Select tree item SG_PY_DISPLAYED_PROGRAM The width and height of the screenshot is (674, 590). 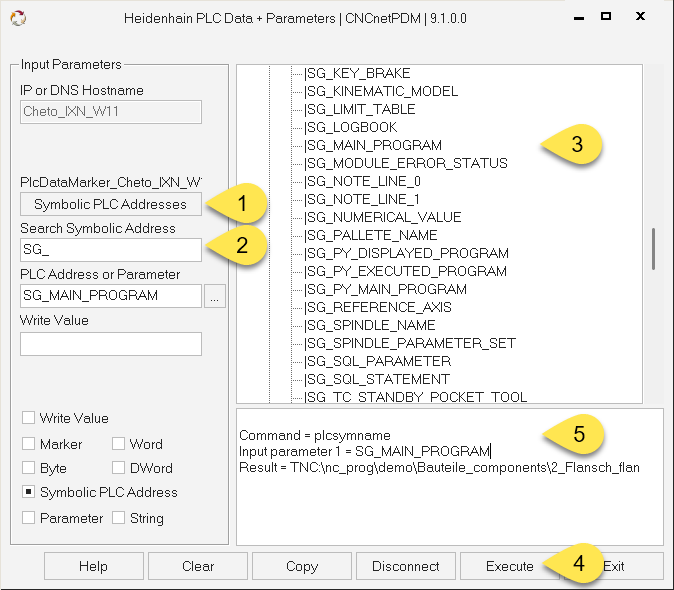click(x=406, y=254)
